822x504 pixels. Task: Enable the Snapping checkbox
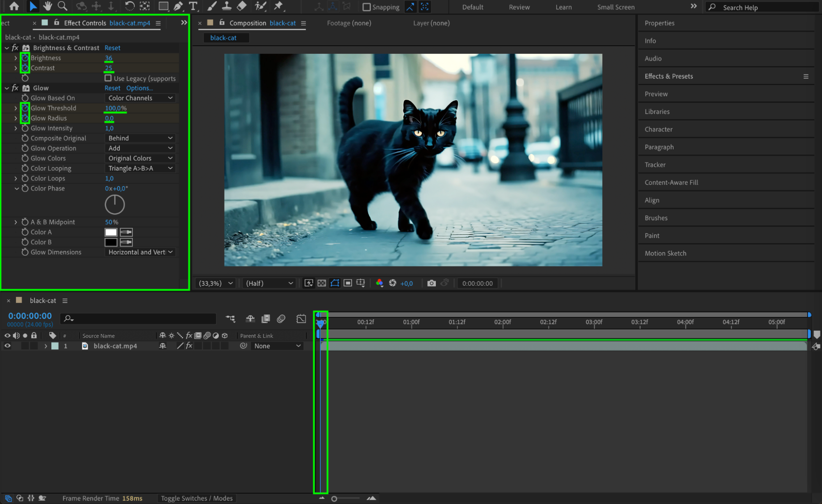(x=366, y=7)
